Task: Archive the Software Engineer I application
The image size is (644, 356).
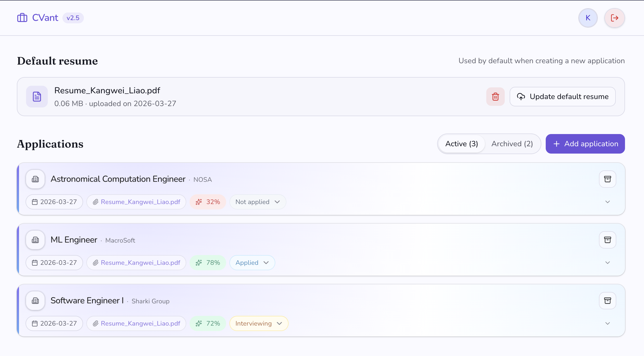Action: (x=607, y=301)
